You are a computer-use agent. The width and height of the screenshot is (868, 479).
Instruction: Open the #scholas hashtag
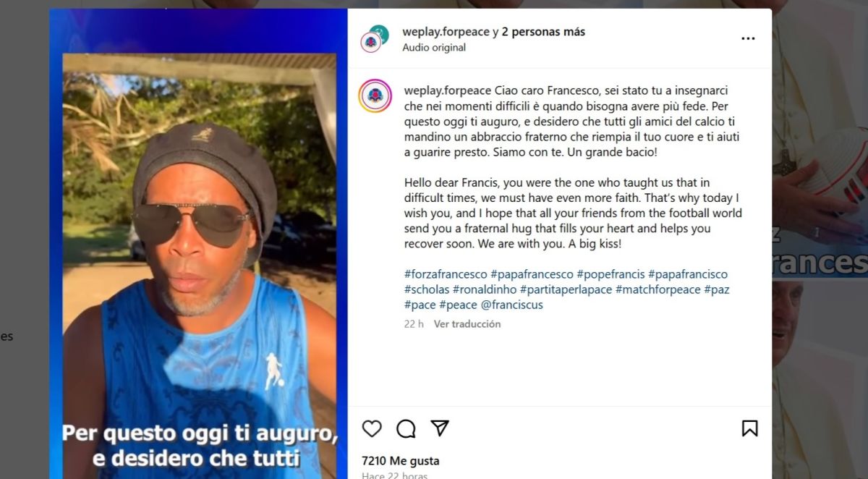point(427,289)
